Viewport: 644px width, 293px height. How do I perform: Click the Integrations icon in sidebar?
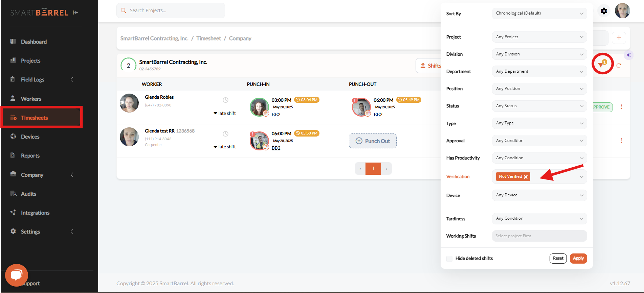click(13, 213)
